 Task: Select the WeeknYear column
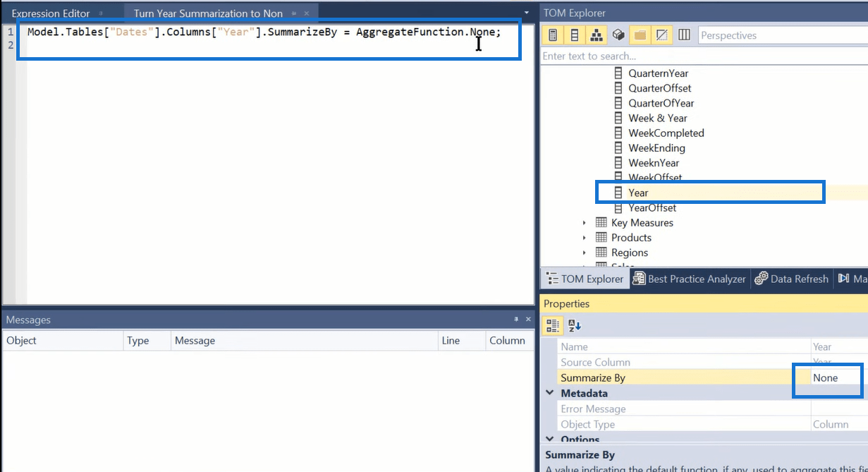(654, 163)
